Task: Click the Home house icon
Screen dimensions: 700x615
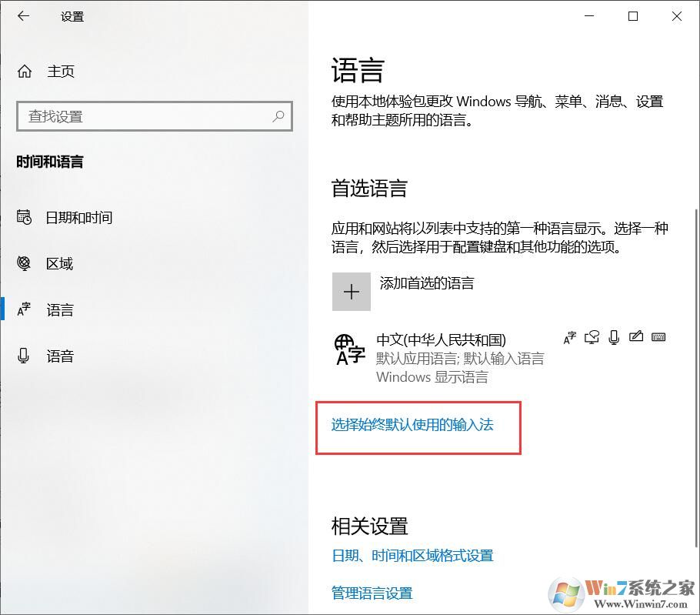Action: tap(26, 71)
